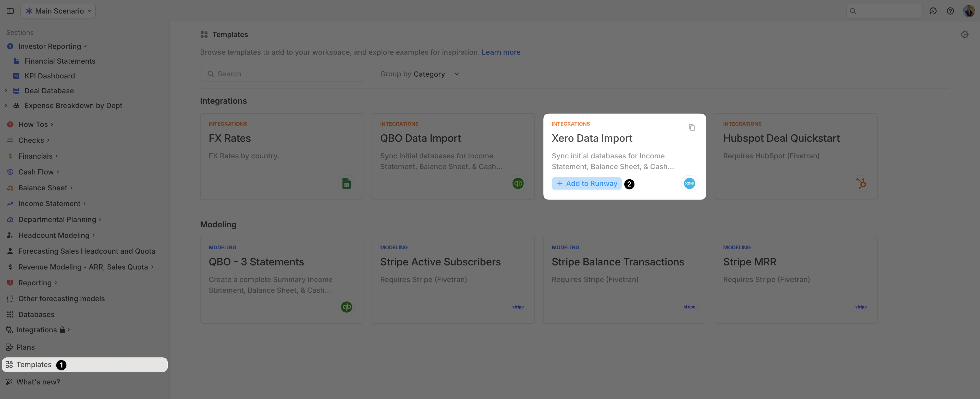The height and width of the screenshot is (399, 980).
Task: Open the Templates settings gear
Action: point(965,34)
